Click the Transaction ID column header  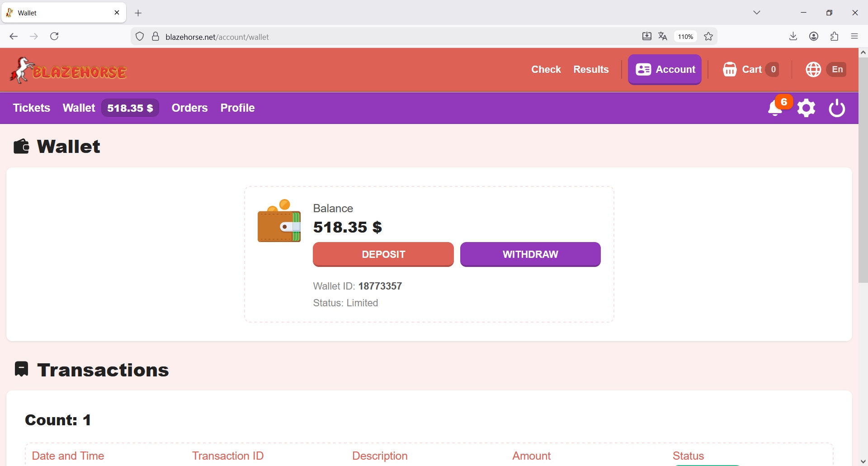[x=228, y=456]
